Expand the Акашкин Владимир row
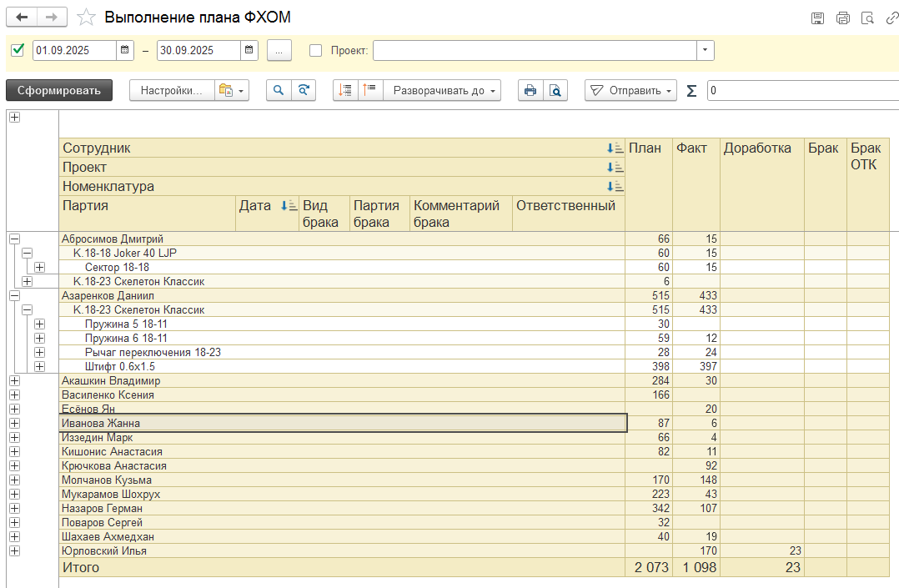899x588 pixels. pos(14,381)
